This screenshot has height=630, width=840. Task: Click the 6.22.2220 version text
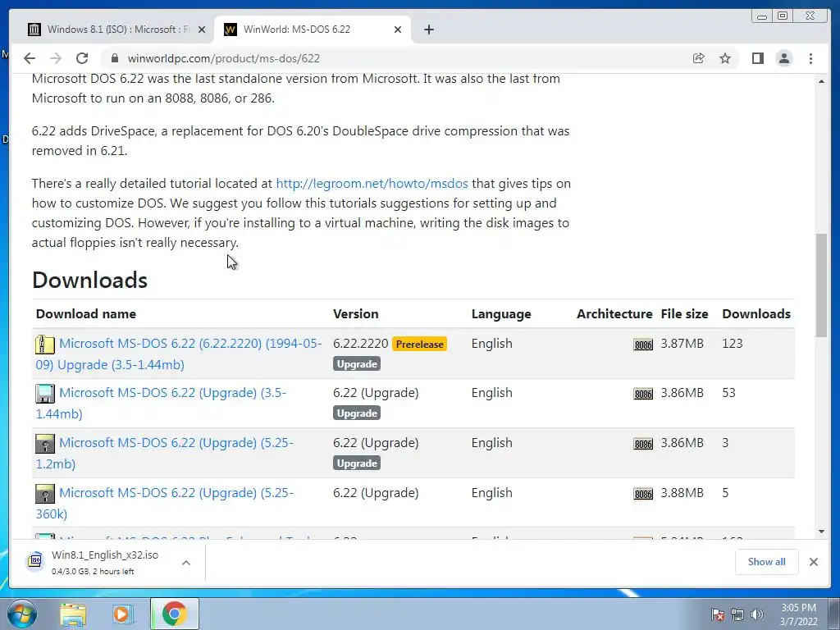point(361,344)
